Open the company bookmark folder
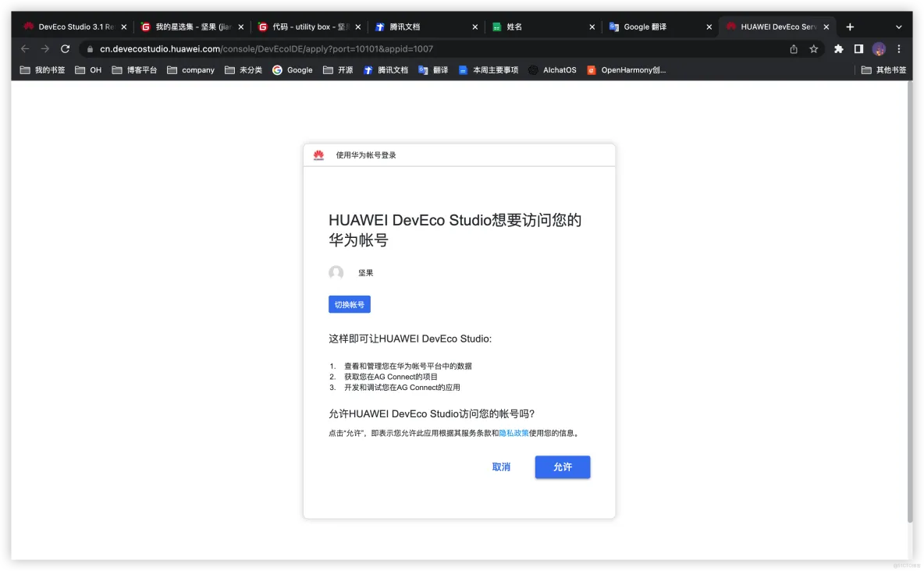This screenshot has width=924, height=571. coord(191,70)
